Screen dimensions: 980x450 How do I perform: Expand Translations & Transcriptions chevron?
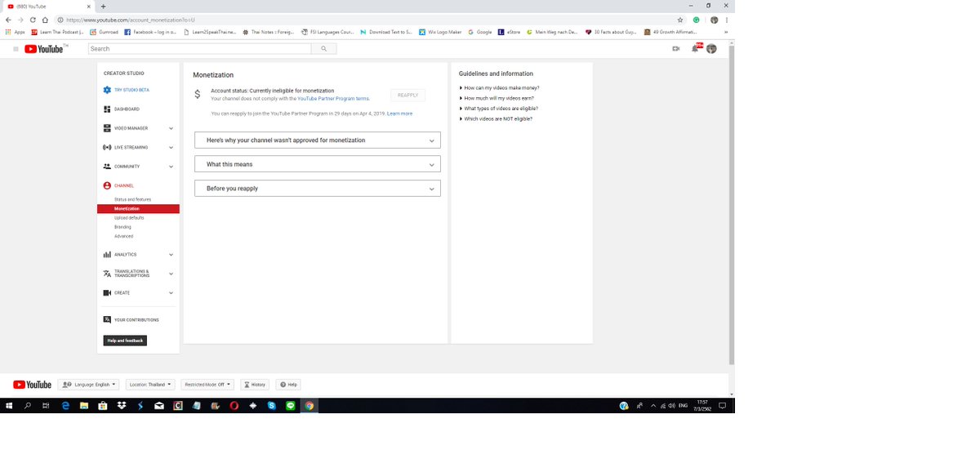tap(171, 274)
